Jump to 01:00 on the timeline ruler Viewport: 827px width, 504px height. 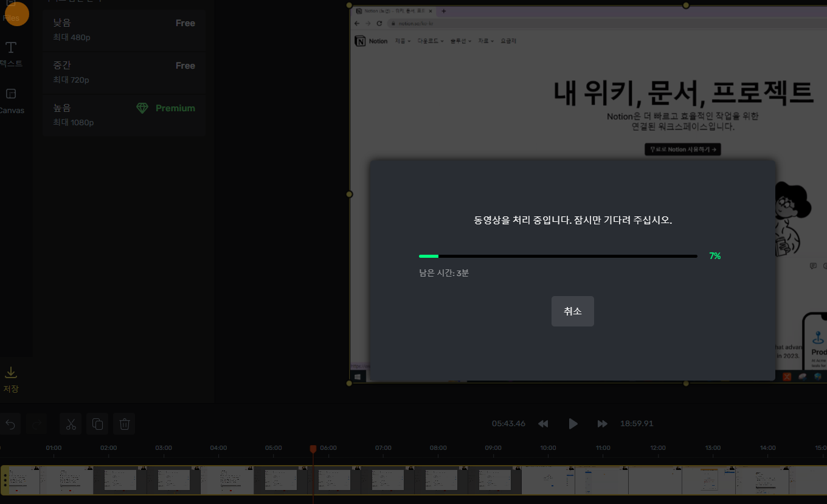pos(54,448)
